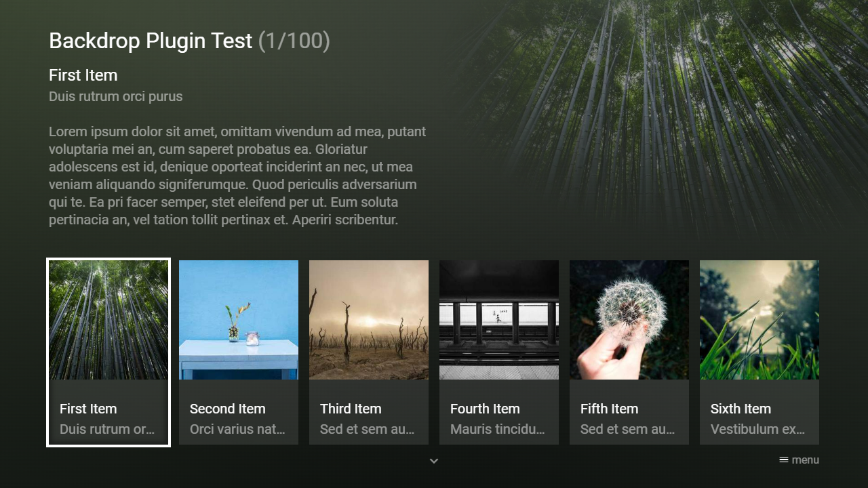This screenshot has width=868, height=488.
Task: Click the '(1/100)' item counter
Action: tap(294, 41)
